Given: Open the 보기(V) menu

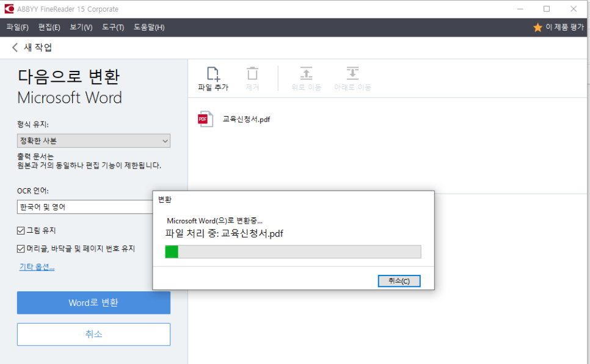Looking at the screenshot, I should pos(81,27).
